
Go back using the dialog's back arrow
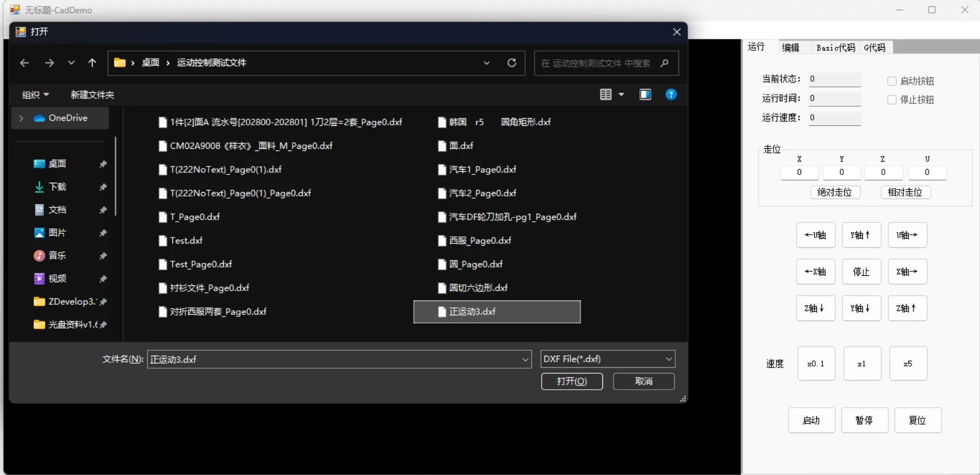[24, 63]
